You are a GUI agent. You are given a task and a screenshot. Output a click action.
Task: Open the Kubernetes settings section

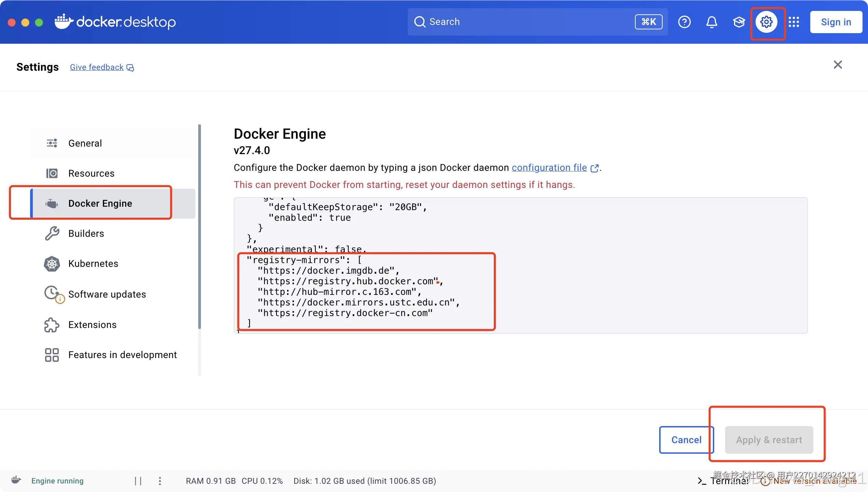(x=93, y=263)
